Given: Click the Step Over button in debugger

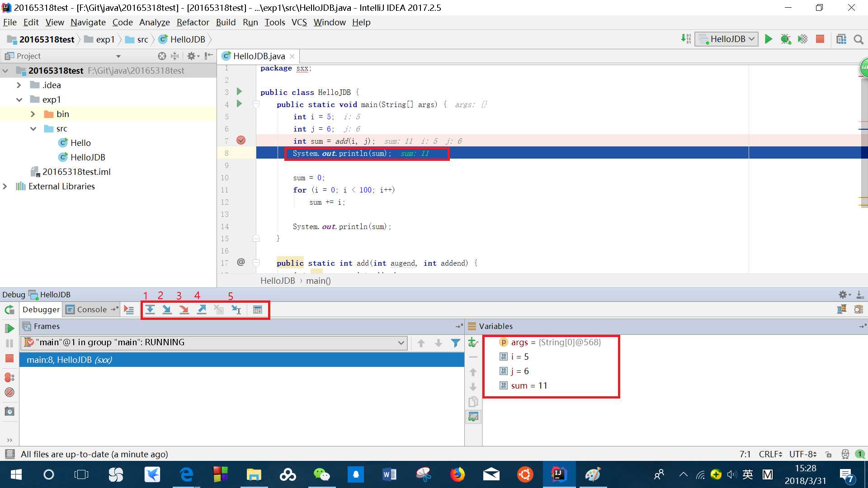Looking at the screenshot, I should [x=149, y=309].
